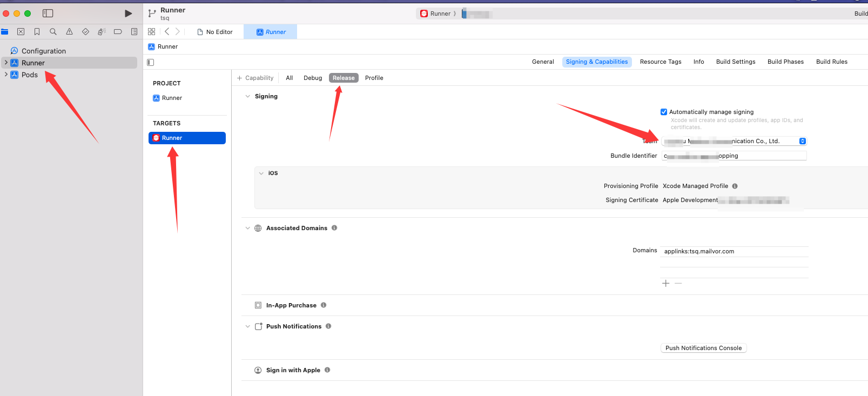This screenshot has width=868, height=396.
Task: Select the Debug configuration filter
Action: [x=312, y=78]
